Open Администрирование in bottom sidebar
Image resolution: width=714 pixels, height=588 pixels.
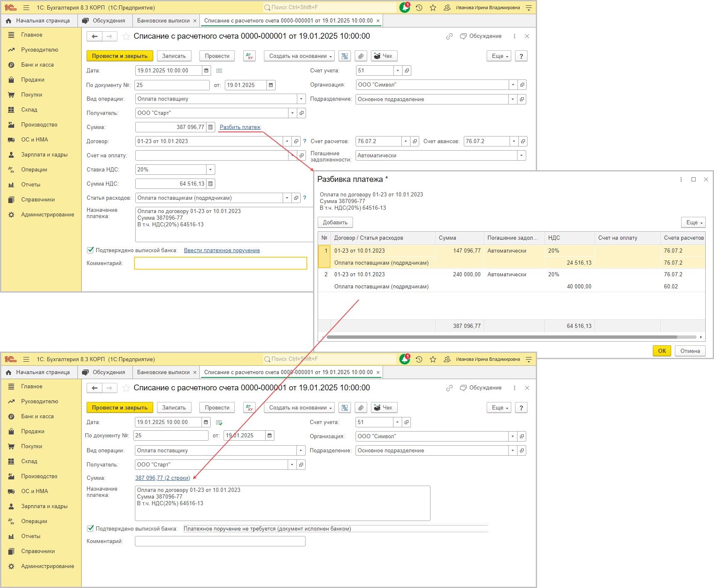[x=47, y=566]
